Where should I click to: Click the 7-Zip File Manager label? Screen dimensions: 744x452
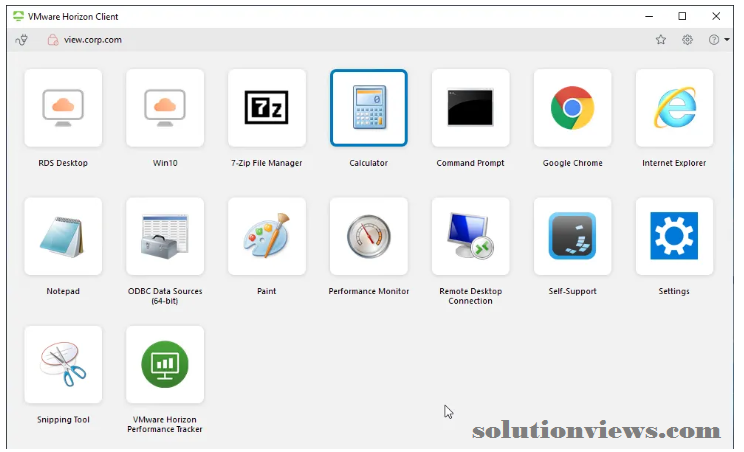pyautogui.click(x=267, y=163)
